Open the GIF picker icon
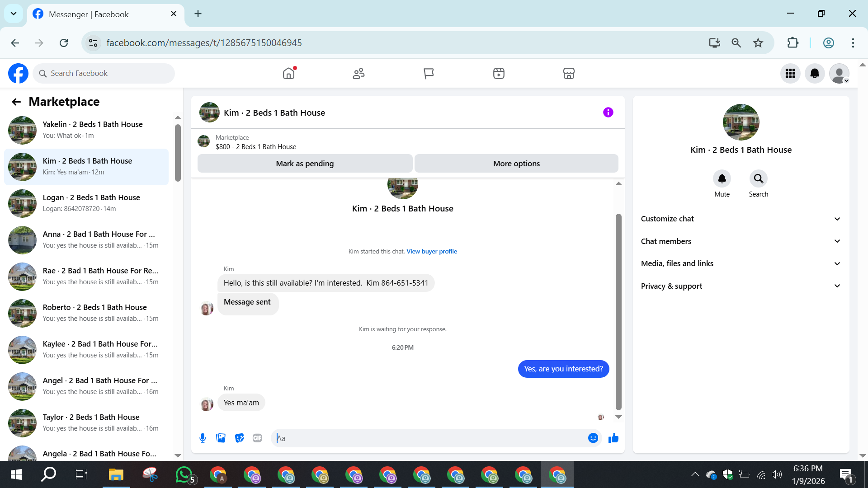The image size is (868, 488). click(257, 438)
